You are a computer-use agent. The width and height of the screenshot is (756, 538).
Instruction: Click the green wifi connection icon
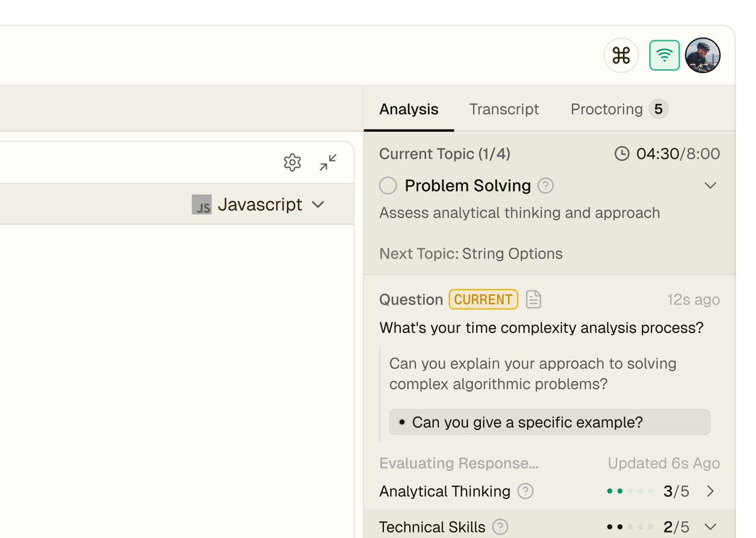pos(664,56)
